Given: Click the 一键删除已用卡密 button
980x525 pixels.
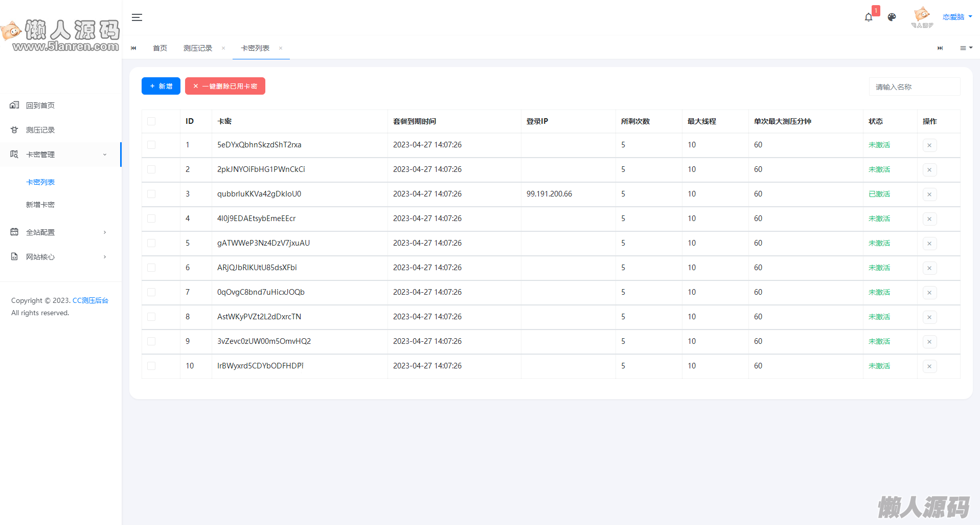Looking at the screenshot, I should coord(225,86).
